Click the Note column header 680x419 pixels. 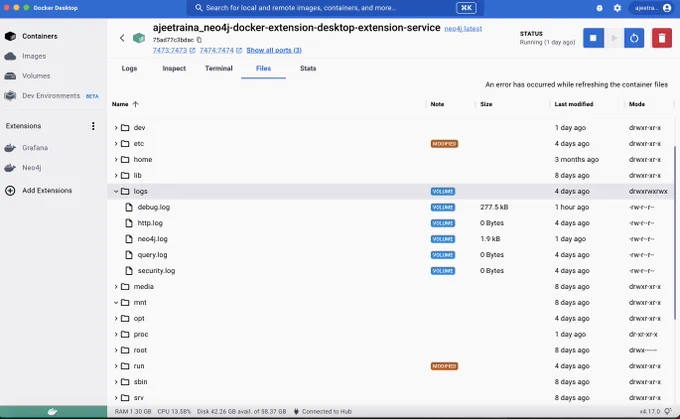437,104
